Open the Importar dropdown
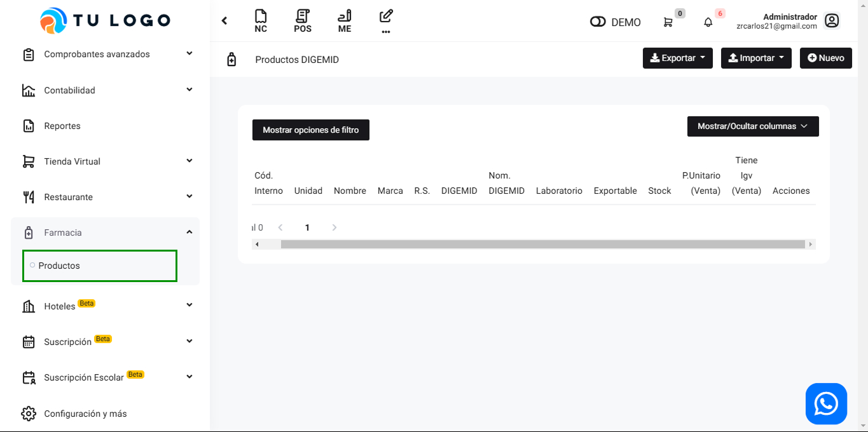The image size is (868, 432). click(755, 58)
